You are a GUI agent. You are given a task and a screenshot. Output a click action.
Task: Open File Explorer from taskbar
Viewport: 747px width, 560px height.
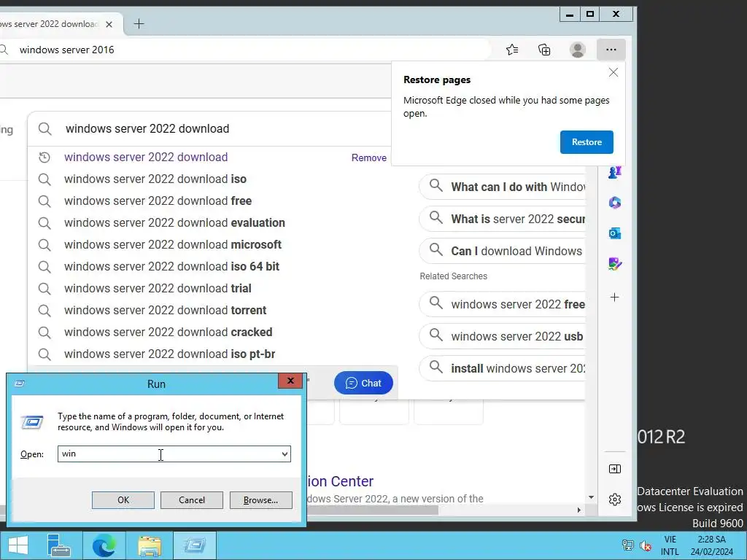[150, 545]
